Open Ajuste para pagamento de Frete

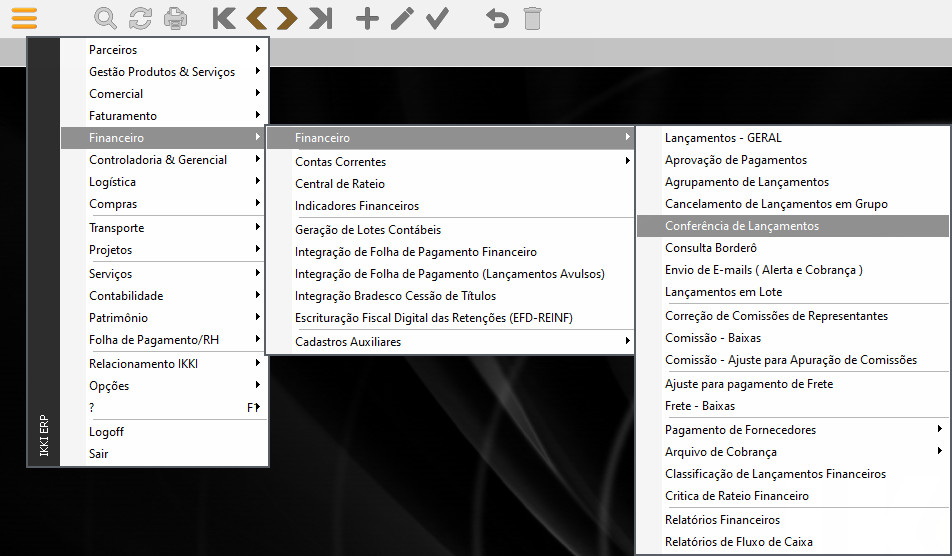[793, 384]
